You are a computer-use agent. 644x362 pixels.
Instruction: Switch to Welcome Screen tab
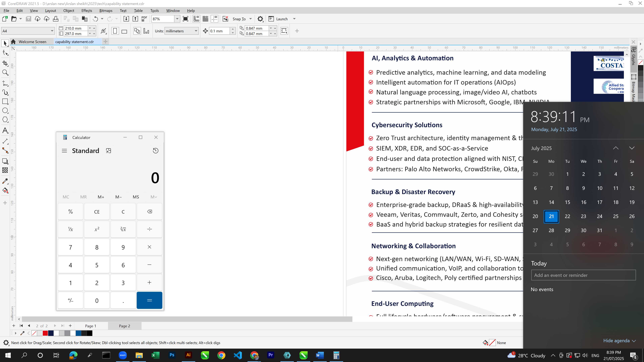coord(32,42)
